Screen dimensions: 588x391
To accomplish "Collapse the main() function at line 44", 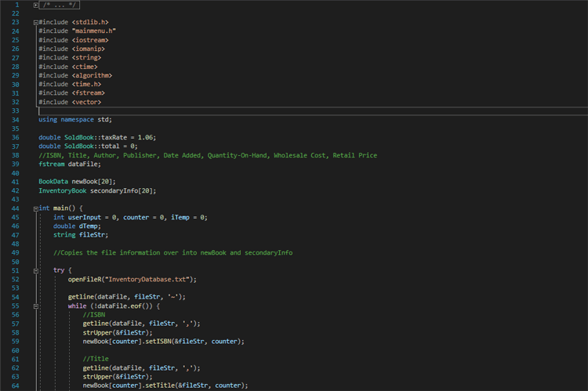I will click(36, 208).
